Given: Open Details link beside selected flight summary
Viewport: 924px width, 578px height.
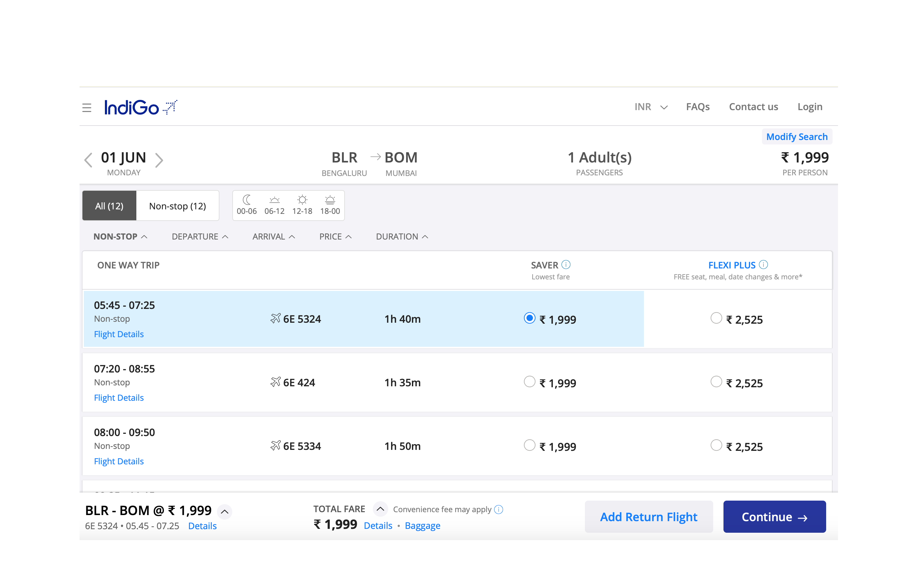Looking at the screenshot, I should [202, 526].
